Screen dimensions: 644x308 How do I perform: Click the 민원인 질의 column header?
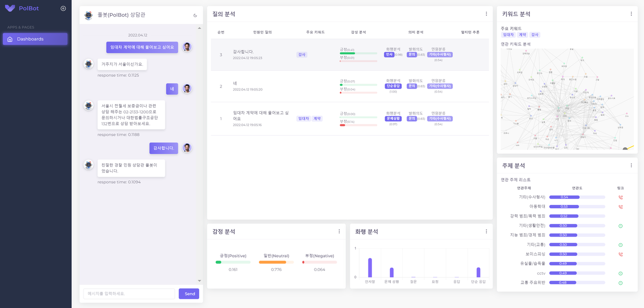pyautogui.click(x=262, y=32)
